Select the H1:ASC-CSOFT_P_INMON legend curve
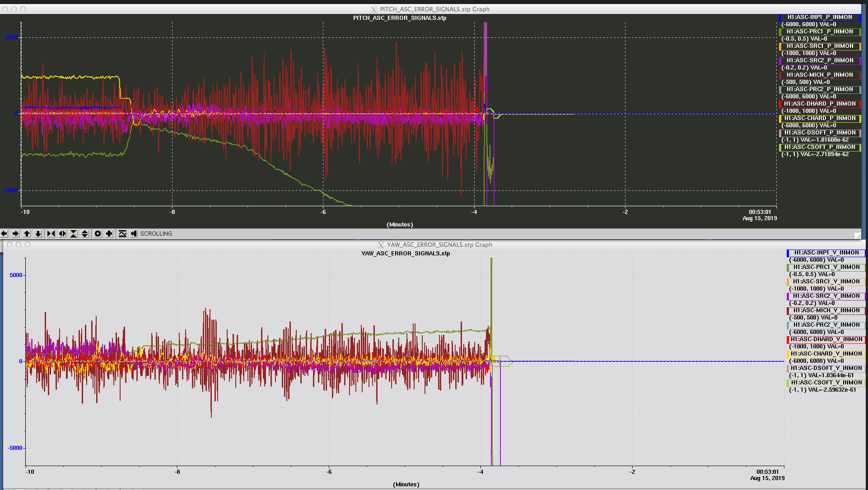 tap(820, 147)
